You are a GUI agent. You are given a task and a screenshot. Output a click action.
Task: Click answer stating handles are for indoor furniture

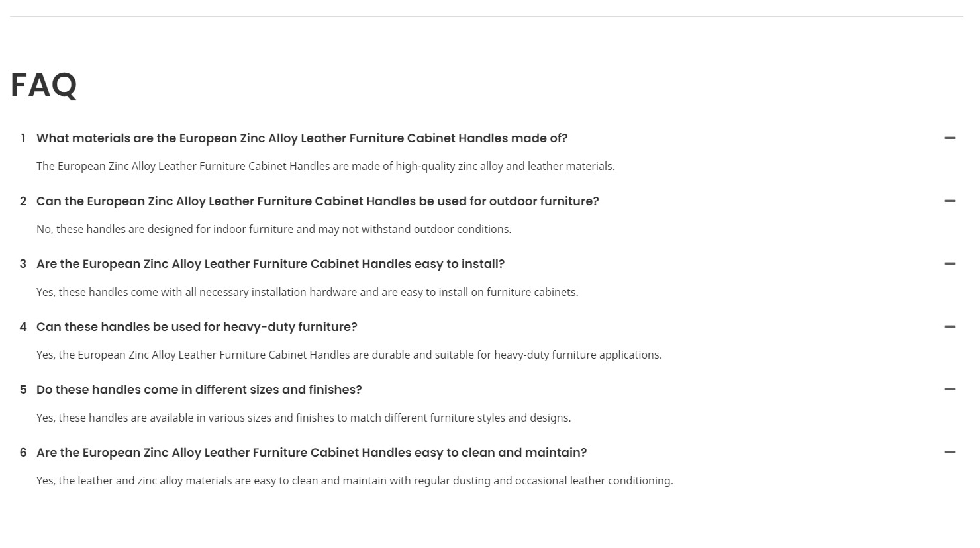tap(274, 229)
